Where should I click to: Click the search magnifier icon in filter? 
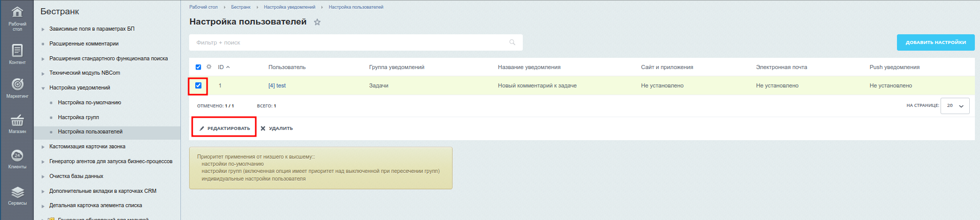[x=512, y=42]
